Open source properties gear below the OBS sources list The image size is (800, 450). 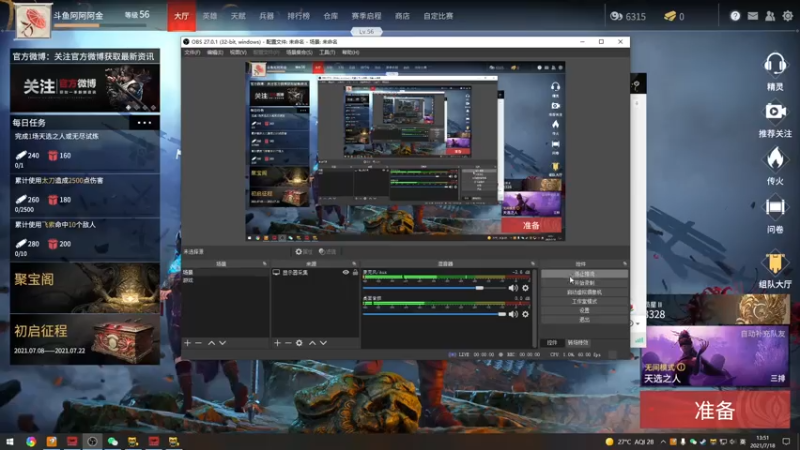pos(299,343)
